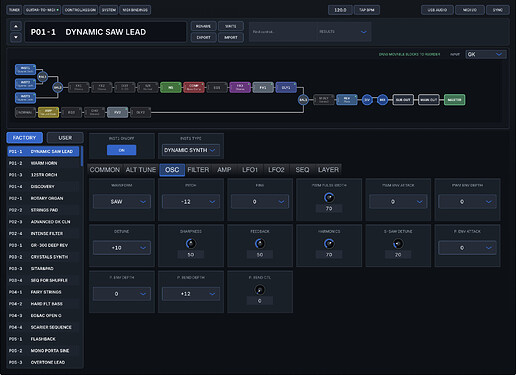Click the Find control search field

pos(283,32)
